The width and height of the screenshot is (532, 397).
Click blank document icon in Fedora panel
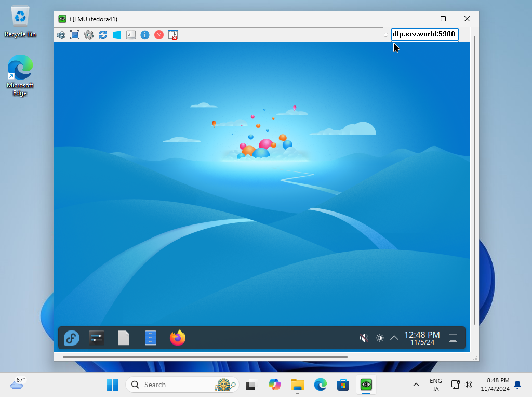[x=124, y=338]
